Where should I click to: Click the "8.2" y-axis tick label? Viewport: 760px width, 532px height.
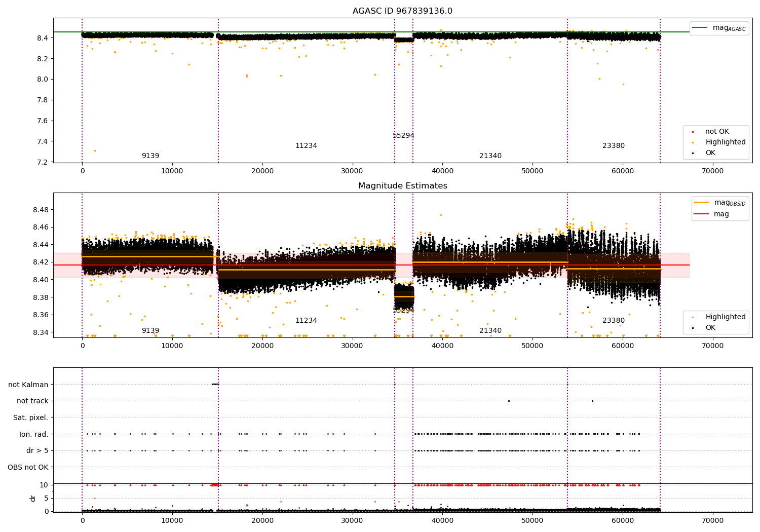click(x=43, y=59)
